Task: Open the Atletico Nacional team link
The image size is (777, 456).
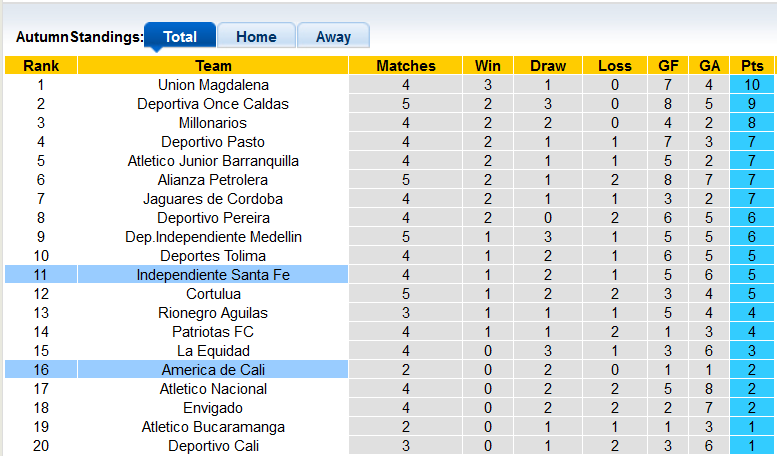Action: (x=213, y=389)
